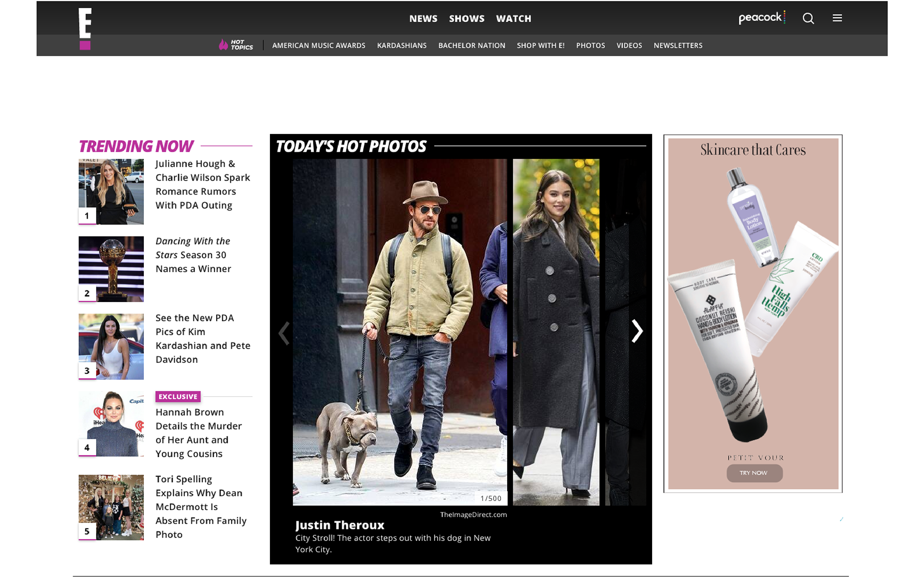Open the hamburger menu icon
Image resolution: width=924 pixels, height=578 pixels.
pos(837,18)
